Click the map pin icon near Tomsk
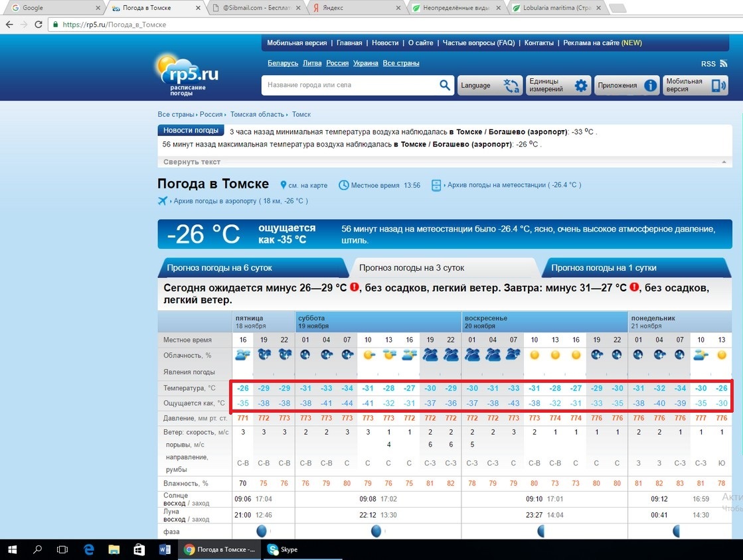 pos(284,185)
